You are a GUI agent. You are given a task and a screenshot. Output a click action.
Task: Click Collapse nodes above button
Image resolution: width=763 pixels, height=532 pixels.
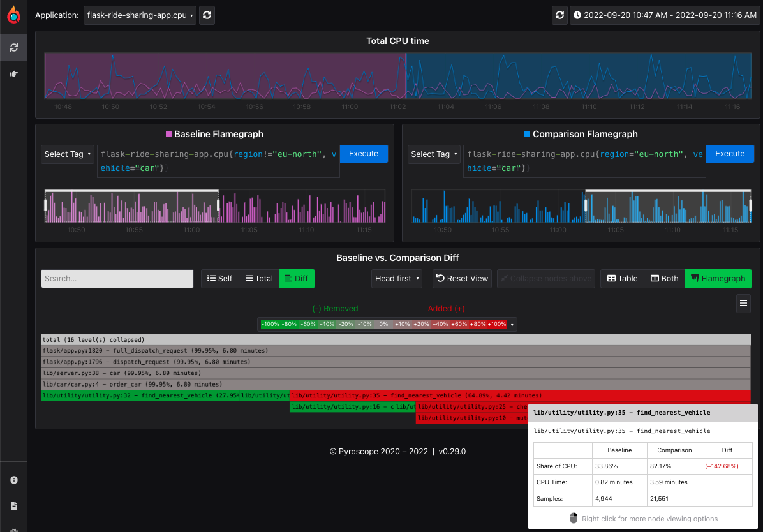coord(545,278)
